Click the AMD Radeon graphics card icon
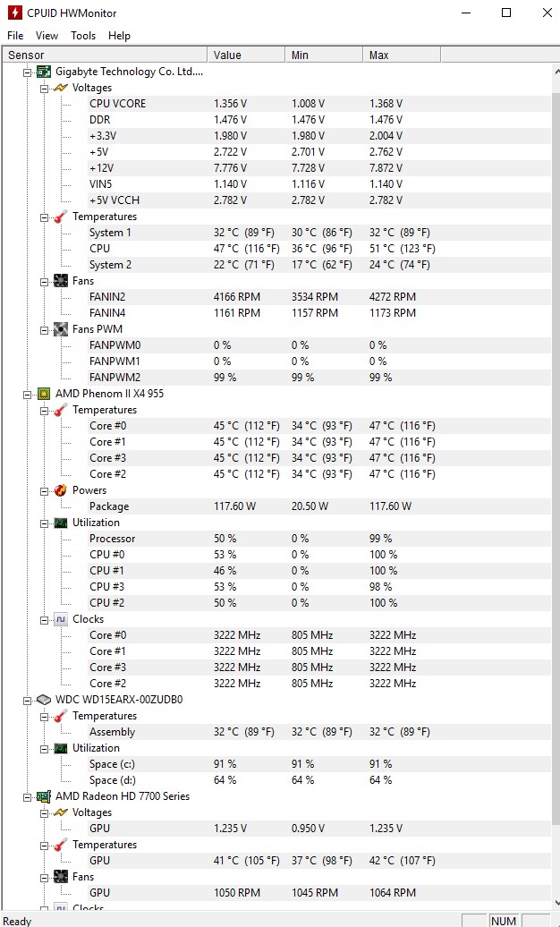 (44, 796)
